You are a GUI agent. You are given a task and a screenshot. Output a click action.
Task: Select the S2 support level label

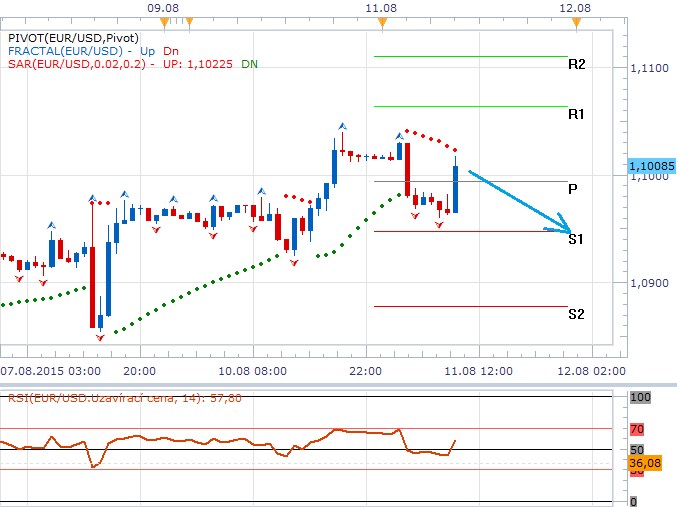pyautogui.click(x=576, y=313)
